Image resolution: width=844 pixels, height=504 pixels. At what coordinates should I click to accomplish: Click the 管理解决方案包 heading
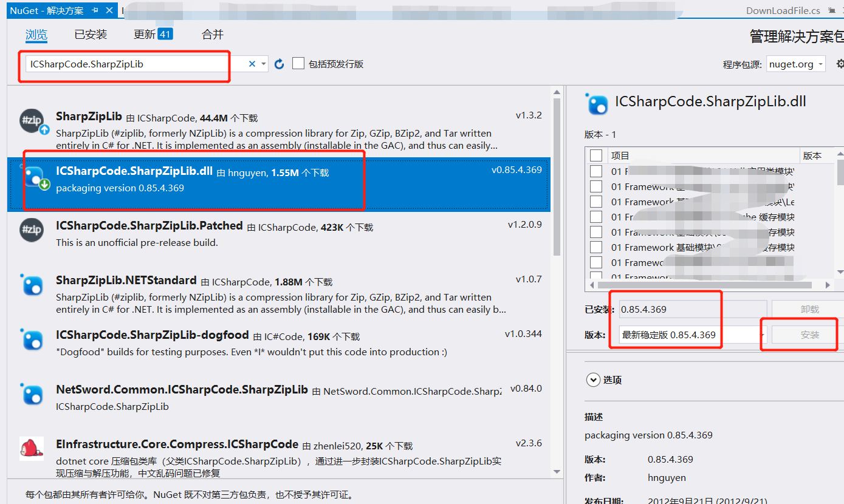click(797, 36)
